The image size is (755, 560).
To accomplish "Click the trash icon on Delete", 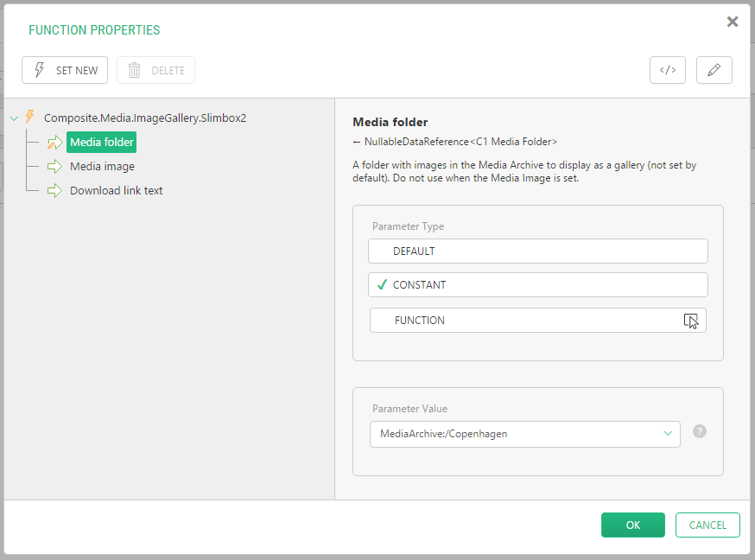I will [x=135, y=71].
